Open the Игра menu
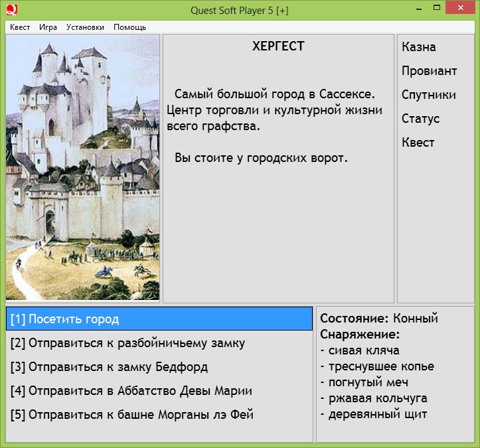480x448 pixels. (48, 27)
